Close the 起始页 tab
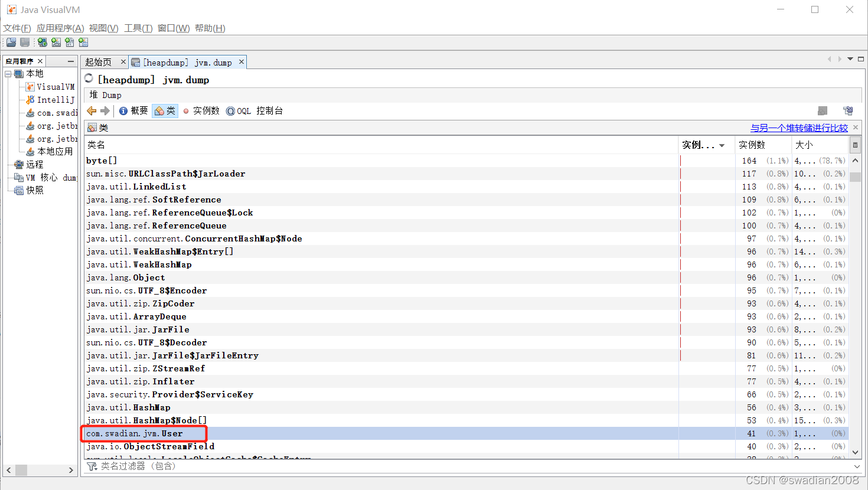The width and height of the screenshot is (868, 490). tap(123, 61)
